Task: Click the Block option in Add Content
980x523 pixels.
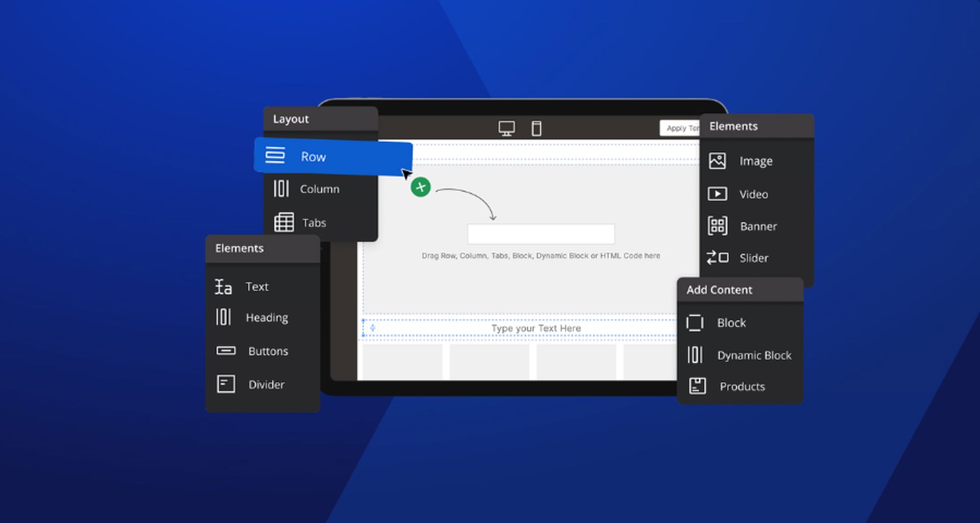Action: [695, 322]
